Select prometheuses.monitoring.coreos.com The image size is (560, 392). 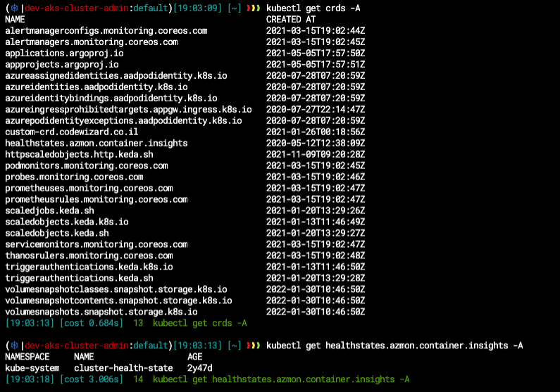89,188
